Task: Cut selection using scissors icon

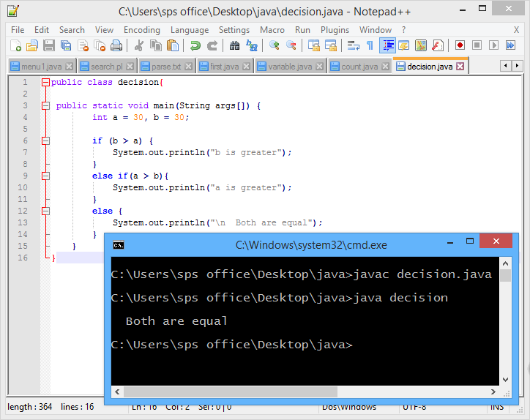Action: pyautogui.click(x=138, y=45)
